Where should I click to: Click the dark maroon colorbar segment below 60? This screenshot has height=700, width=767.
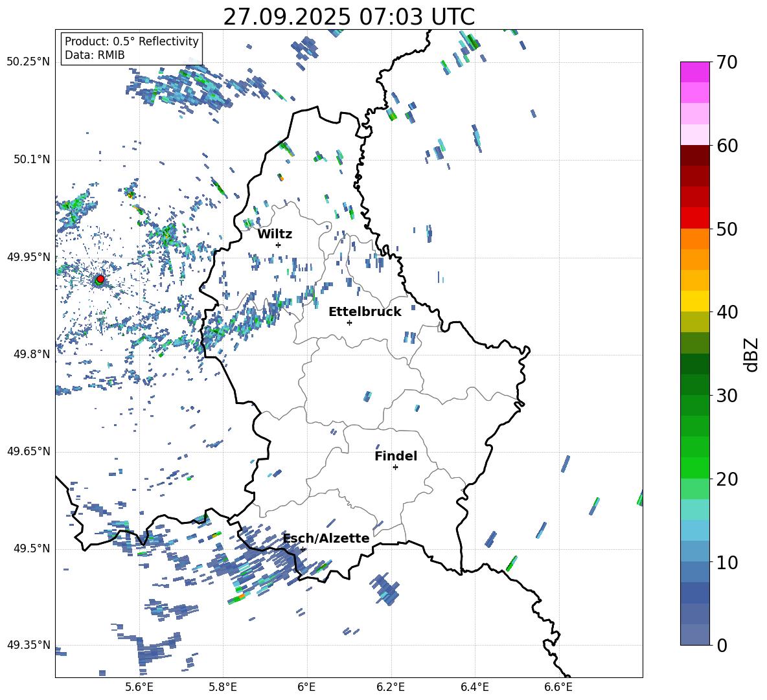695,155
